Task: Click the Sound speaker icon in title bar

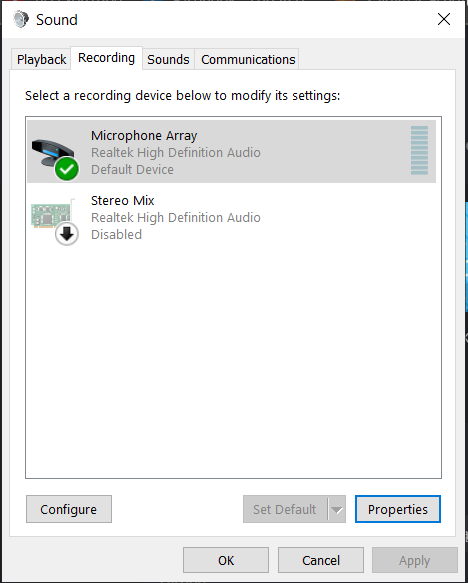Action: 21,19
